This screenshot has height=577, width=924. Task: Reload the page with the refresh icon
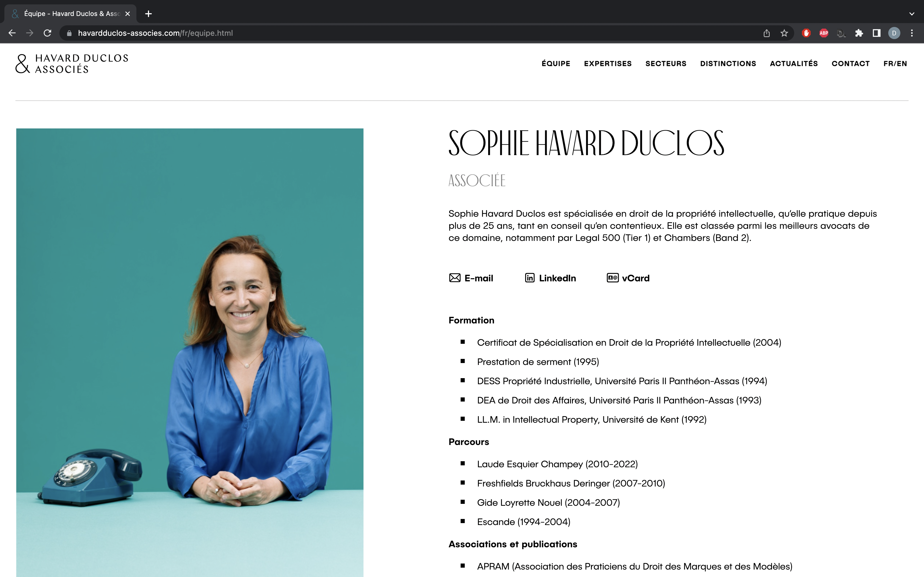(47, 33)
